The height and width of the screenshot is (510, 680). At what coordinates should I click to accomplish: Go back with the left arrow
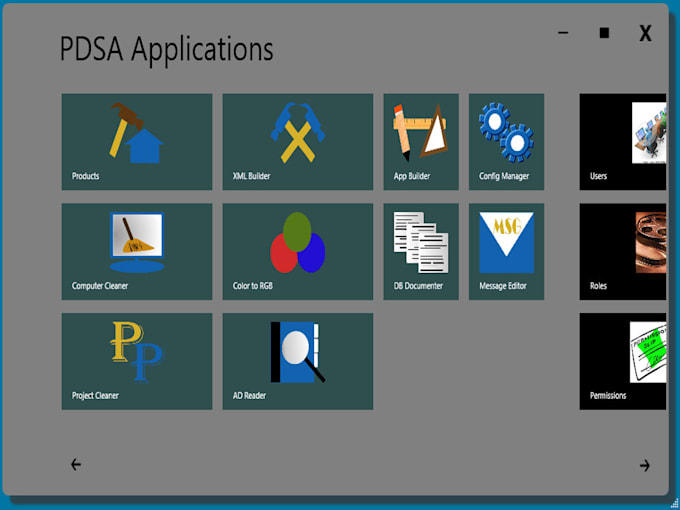76,464
